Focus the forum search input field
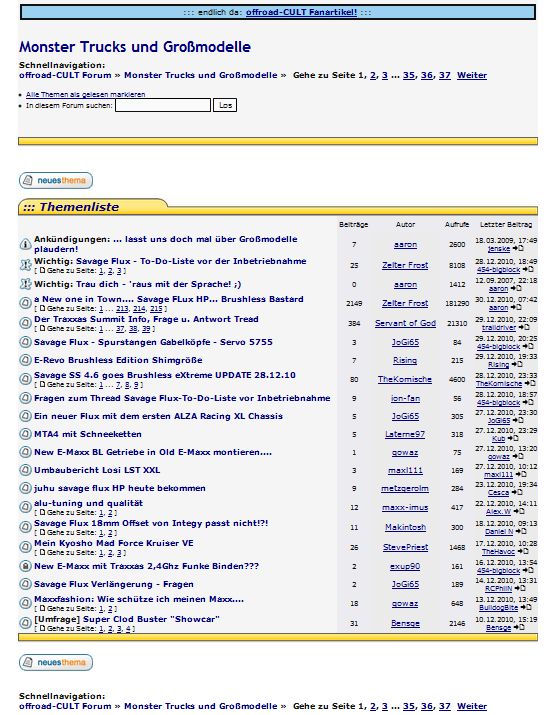557x715 pixels. (x=163, y=105)
